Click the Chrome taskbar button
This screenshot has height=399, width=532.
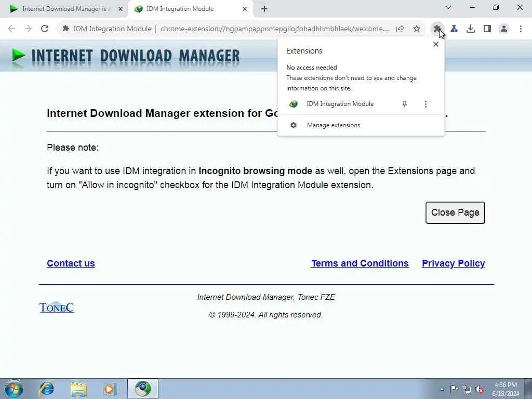142,389
